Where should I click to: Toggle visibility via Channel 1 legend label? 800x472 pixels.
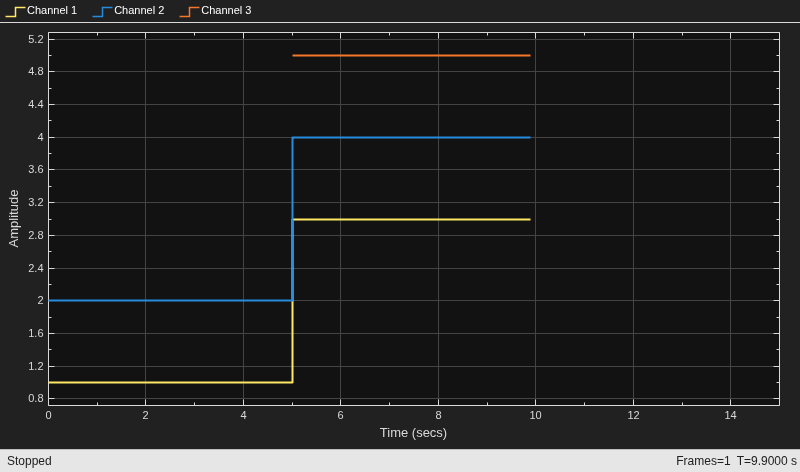(52, 10)
